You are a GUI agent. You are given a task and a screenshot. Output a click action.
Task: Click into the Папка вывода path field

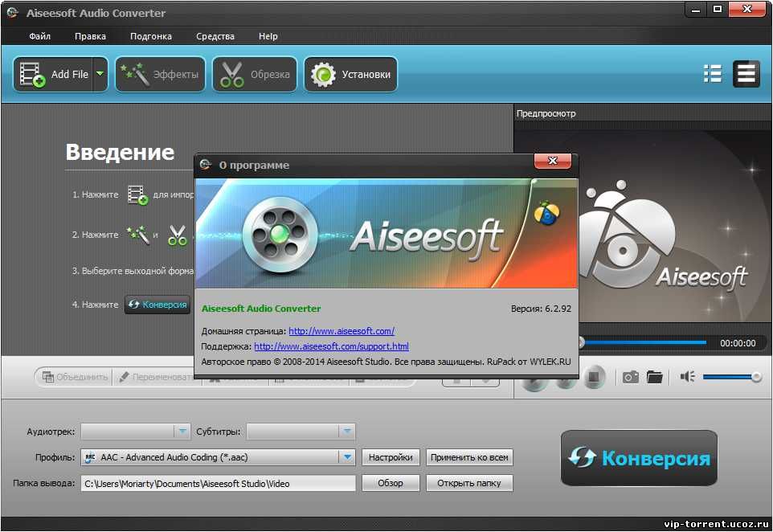[218, 483]
